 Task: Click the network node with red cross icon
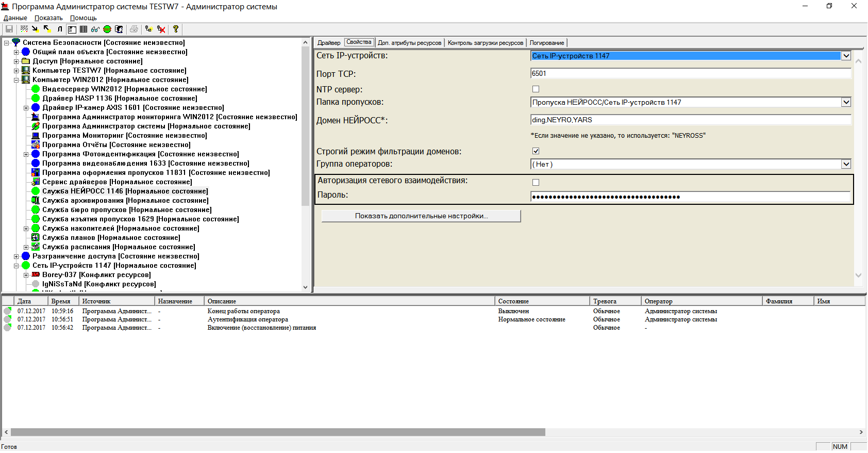pos(161,29)
